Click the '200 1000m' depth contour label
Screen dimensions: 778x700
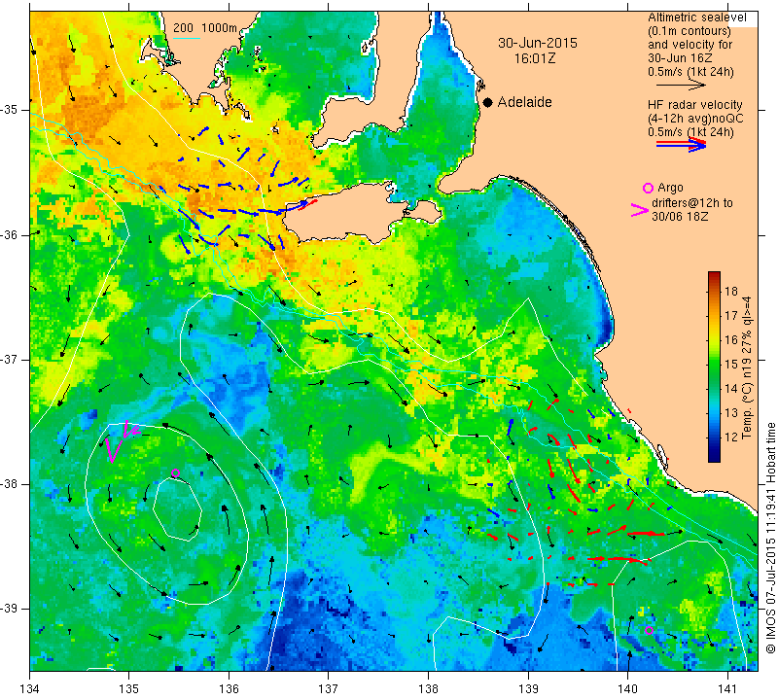(205, 28)
